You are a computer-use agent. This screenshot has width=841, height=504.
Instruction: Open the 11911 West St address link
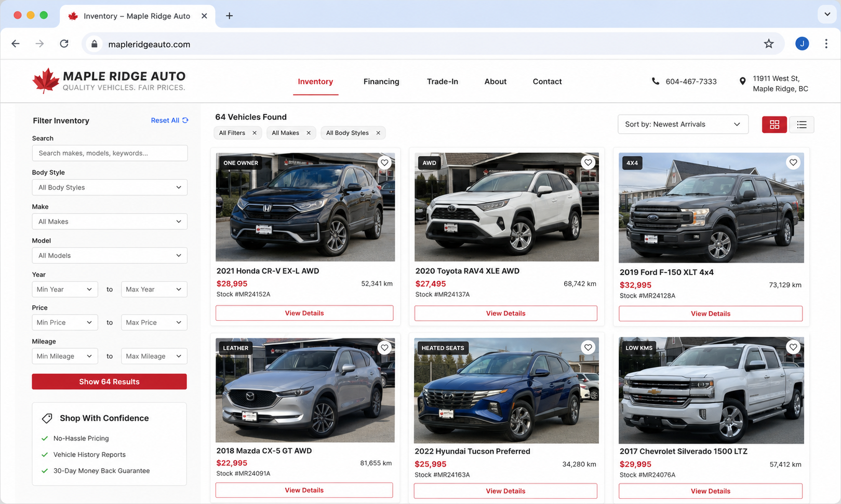[780, 84]
